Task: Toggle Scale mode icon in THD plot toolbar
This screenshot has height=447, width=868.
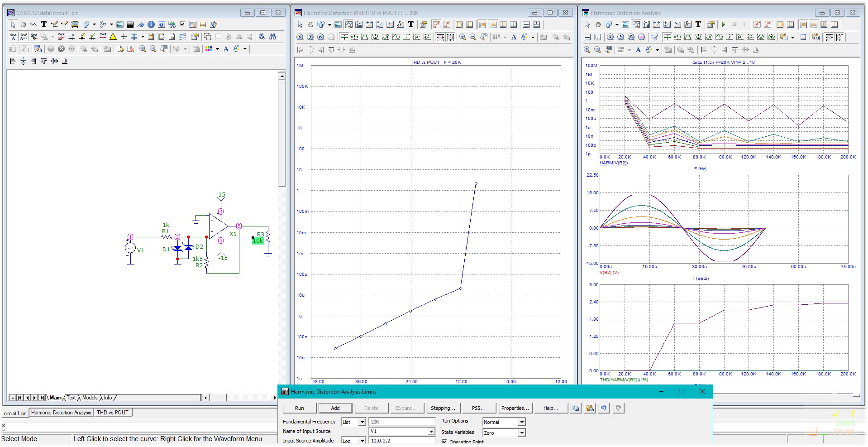Action: pyautogui.click(x=348, y=24)
